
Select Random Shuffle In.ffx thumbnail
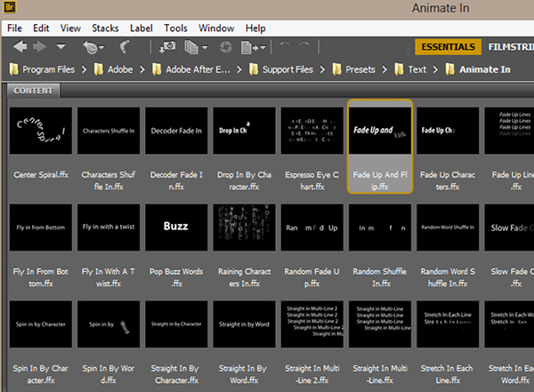[380, 228]
